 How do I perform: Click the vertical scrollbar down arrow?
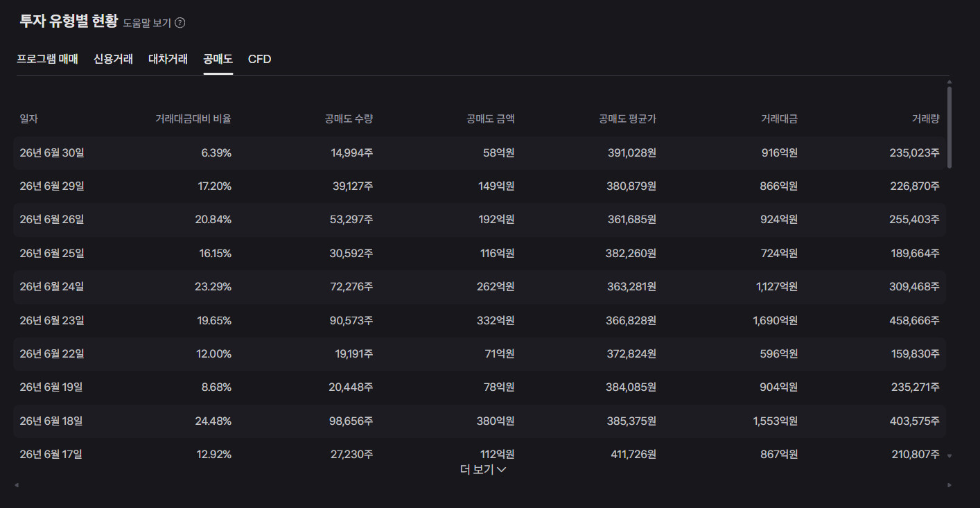(949, 456)
